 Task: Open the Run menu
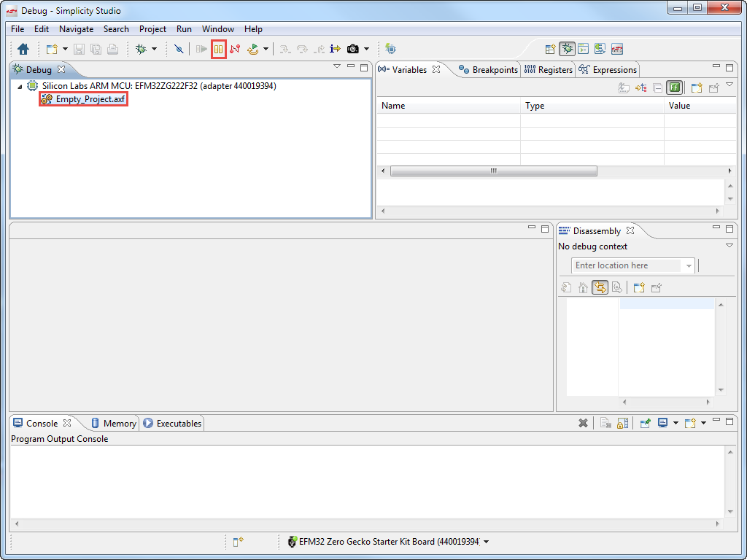coord(184,29)
